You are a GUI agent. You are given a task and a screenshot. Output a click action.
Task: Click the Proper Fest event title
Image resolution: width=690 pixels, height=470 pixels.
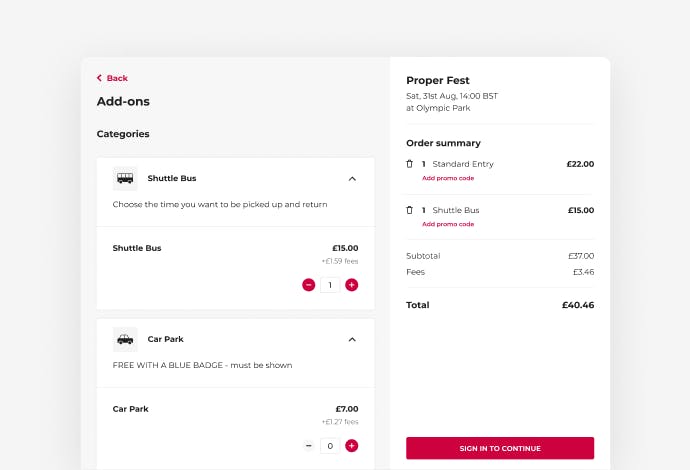(438, 81)
